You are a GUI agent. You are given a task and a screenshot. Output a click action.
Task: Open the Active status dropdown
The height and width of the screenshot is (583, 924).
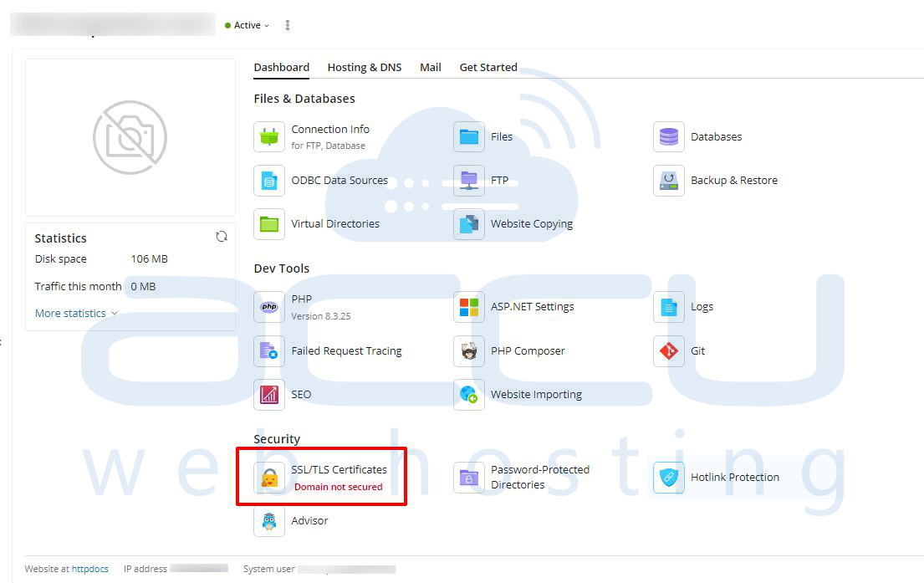point(248,25)
